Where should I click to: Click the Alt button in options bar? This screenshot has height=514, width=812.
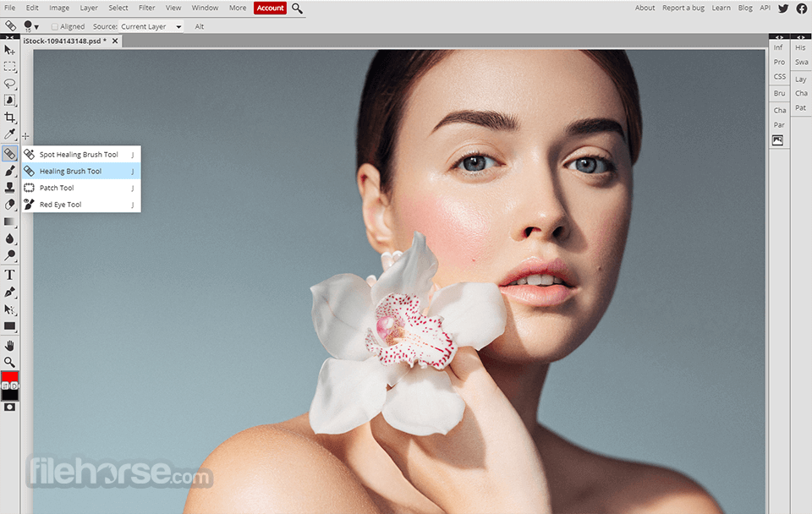click(200, 26)
